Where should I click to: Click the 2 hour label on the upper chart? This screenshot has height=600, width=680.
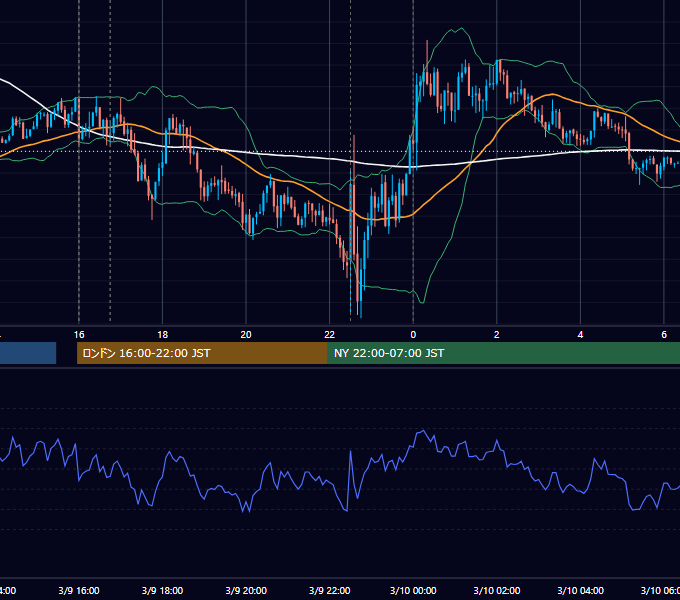tap(497, 335)
